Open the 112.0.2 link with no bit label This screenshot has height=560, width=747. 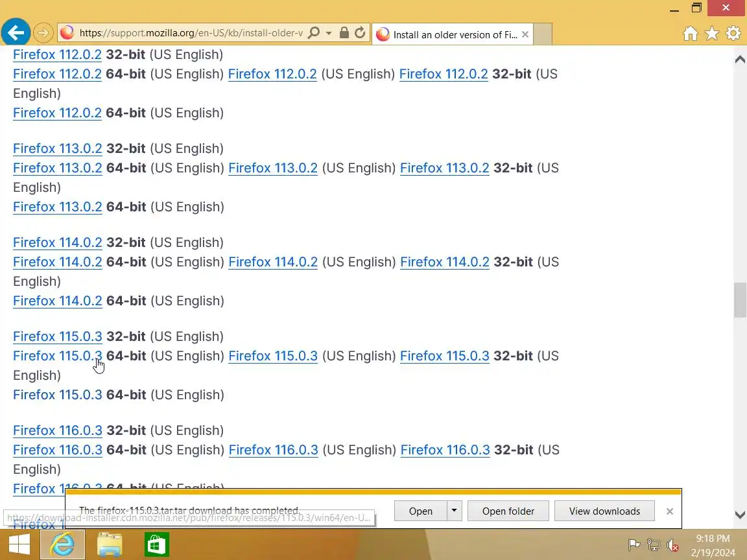coord(272,75)
